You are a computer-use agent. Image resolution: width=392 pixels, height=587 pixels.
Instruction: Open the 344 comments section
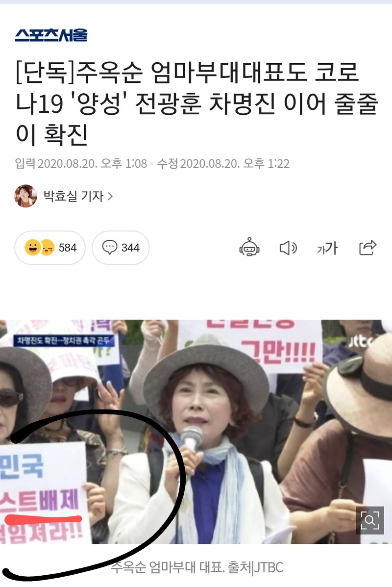pos(121,248)
